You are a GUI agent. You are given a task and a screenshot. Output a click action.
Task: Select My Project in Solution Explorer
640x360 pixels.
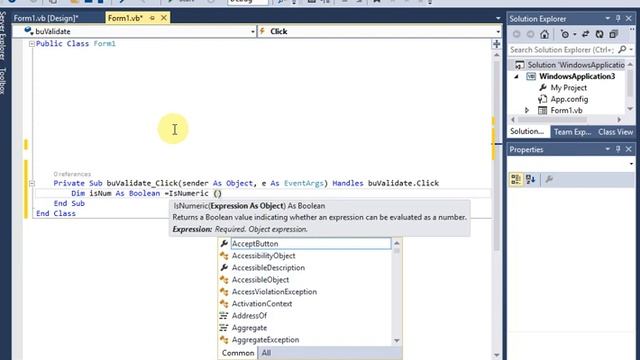tap(569, 87)
